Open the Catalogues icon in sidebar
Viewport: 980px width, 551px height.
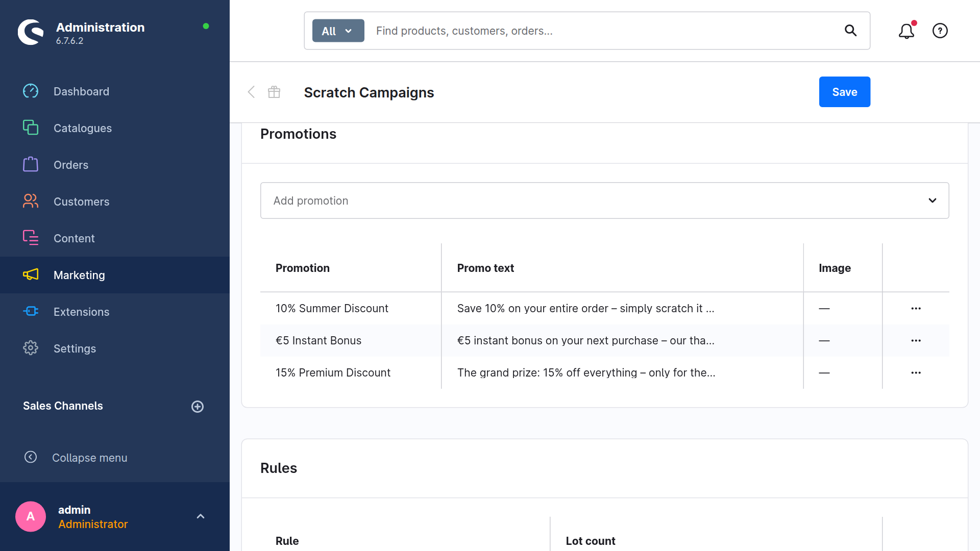click(31, 128)
